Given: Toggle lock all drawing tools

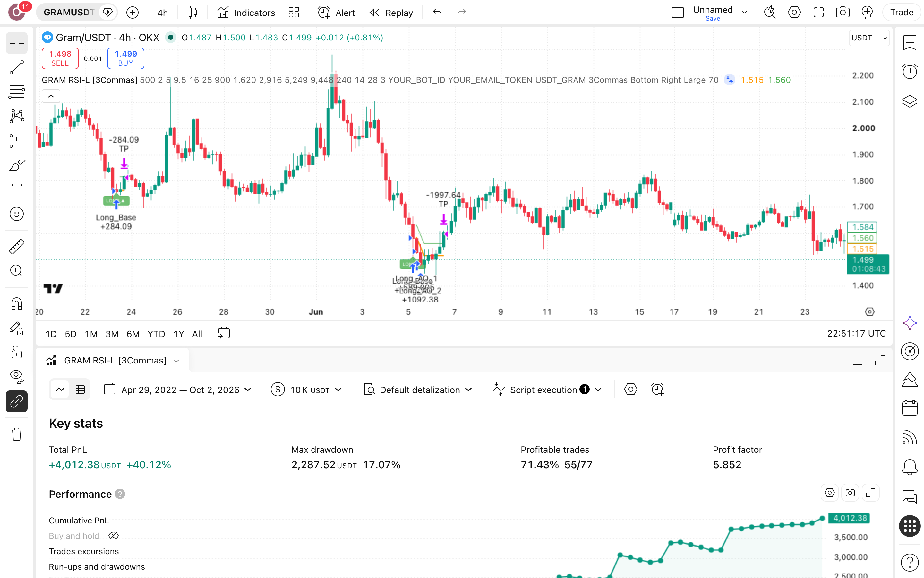Looking at the screenshot, I should tap(16, 352).
